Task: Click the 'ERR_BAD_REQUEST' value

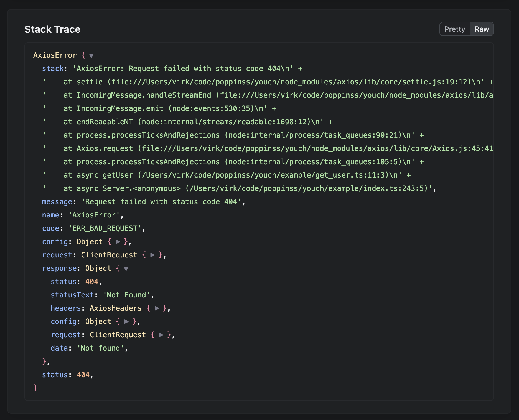Action: pyautogui.click(x=105, y=228)
